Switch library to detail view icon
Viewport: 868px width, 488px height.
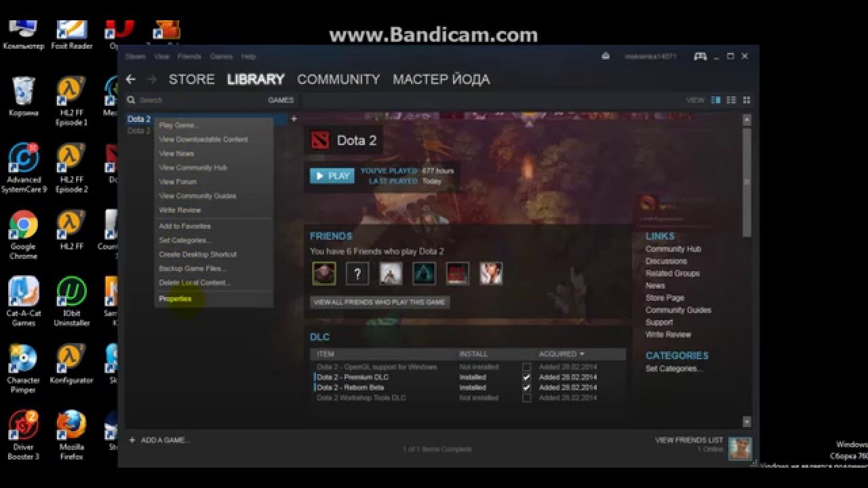coord(715,100)
